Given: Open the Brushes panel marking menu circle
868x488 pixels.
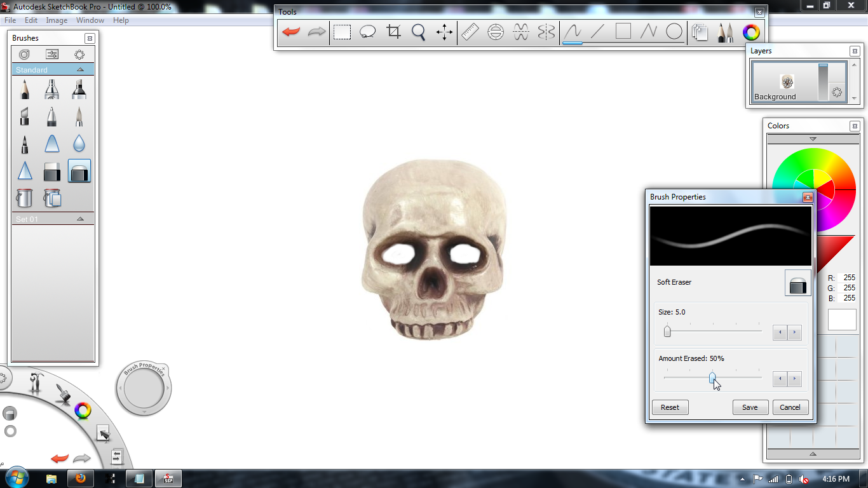Looking at the screenshot, I should pyautogui.click(x=79, y=55).
